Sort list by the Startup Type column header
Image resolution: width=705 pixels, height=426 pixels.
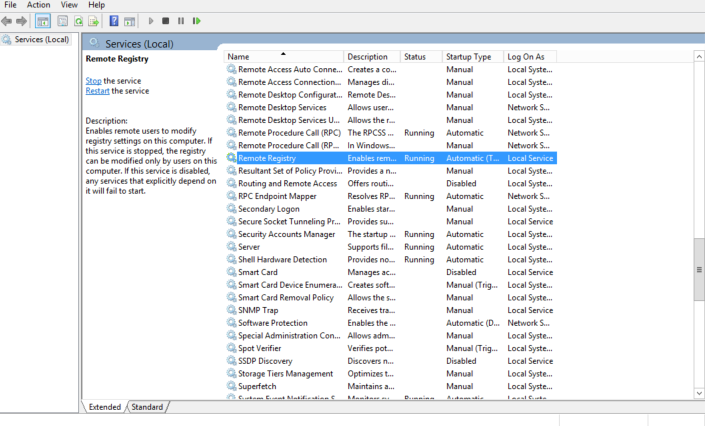[472, 57]
